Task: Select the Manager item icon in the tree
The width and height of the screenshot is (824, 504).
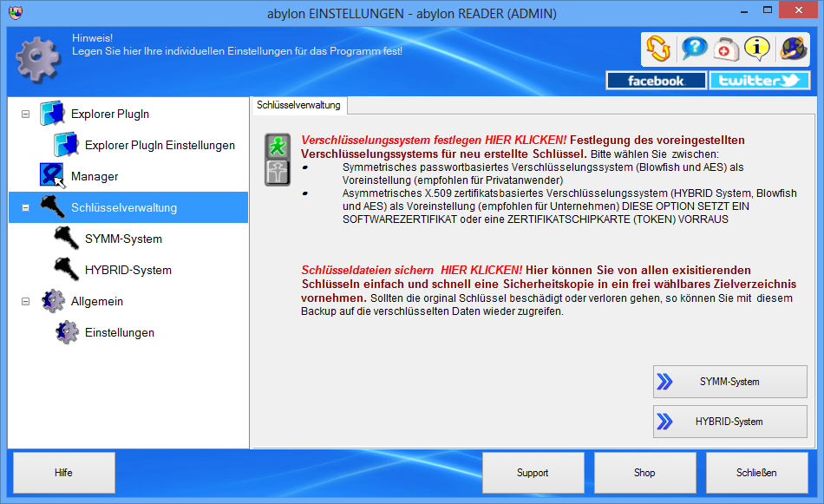Action: (x=52, y=175)
